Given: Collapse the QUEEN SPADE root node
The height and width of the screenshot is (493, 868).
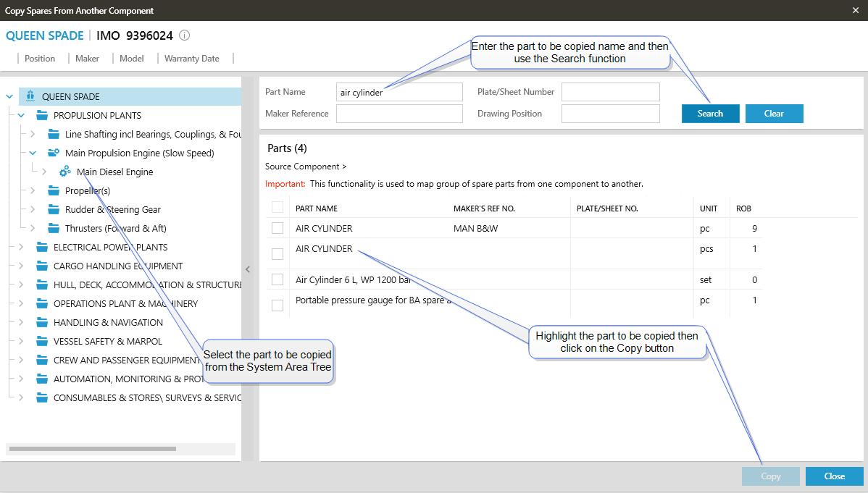Looking at the screenshot, I should [9, 96].
